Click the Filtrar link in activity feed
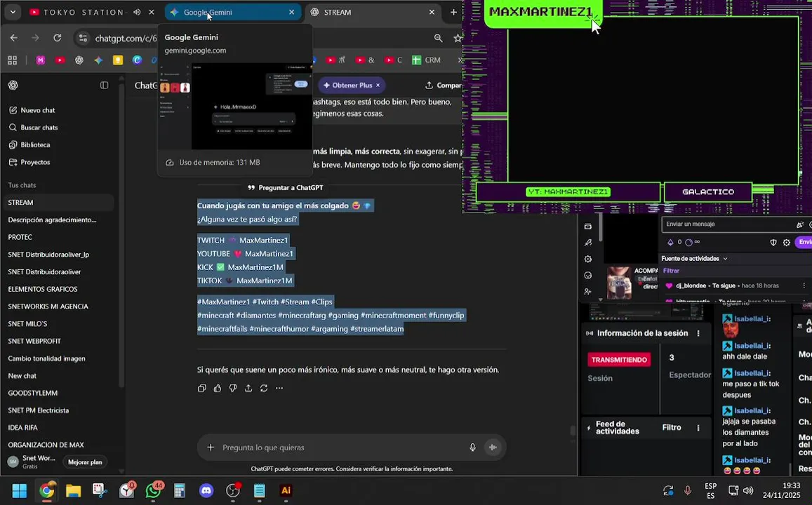The image size is (812, 505). (671, 271)
